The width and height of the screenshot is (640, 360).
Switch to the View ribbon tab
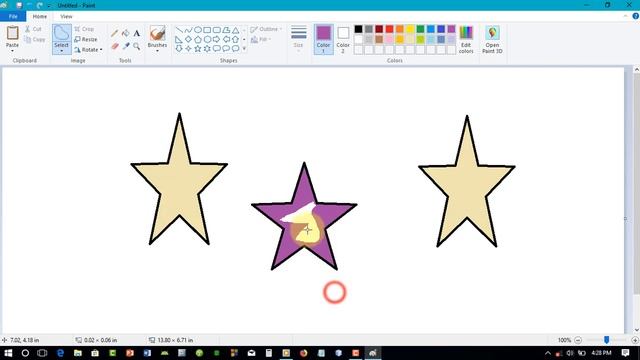[x=66, y=16]
